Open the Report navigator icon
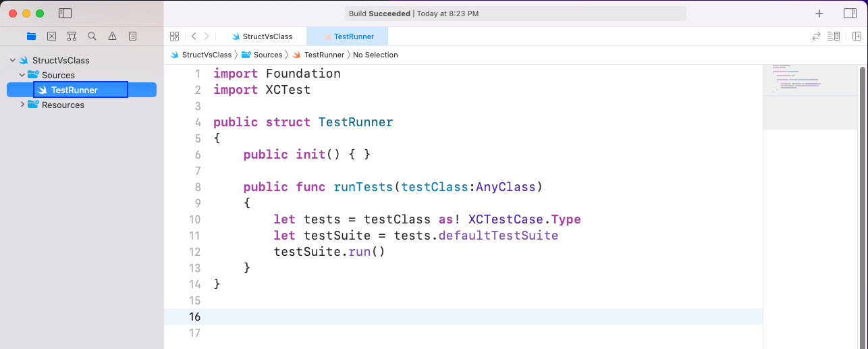Image resolution: width=868 pixels, height=349 pixels. pyautogui.click(x=132, y=36)
